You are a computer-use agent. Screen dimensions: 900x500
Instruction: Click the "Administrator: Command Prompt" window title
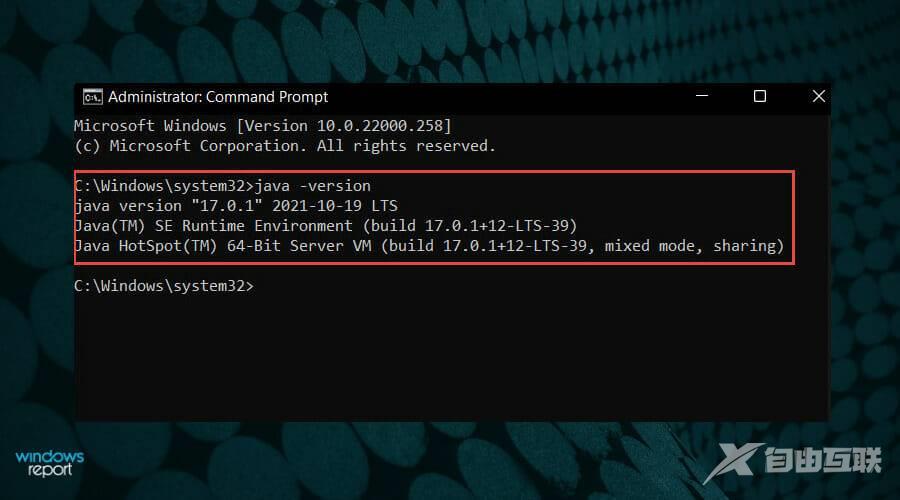[218, 97]
